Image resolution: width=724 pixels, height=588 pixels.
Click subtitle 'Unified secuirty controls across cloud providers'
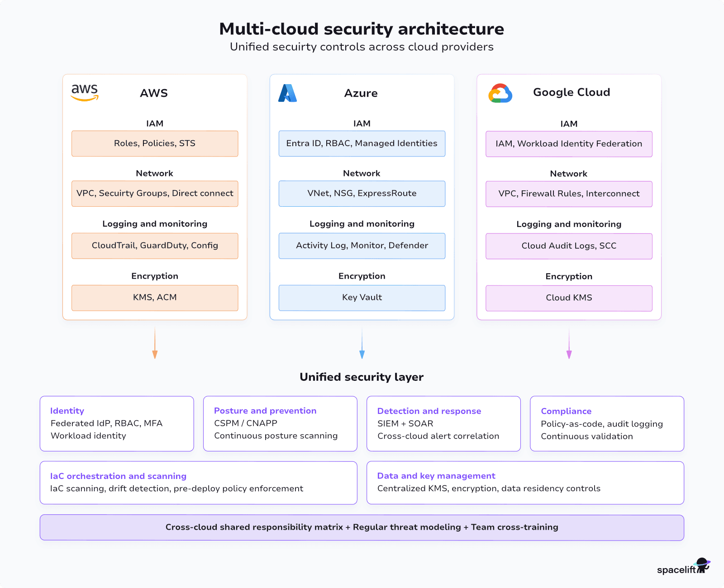tap(362, 47)
